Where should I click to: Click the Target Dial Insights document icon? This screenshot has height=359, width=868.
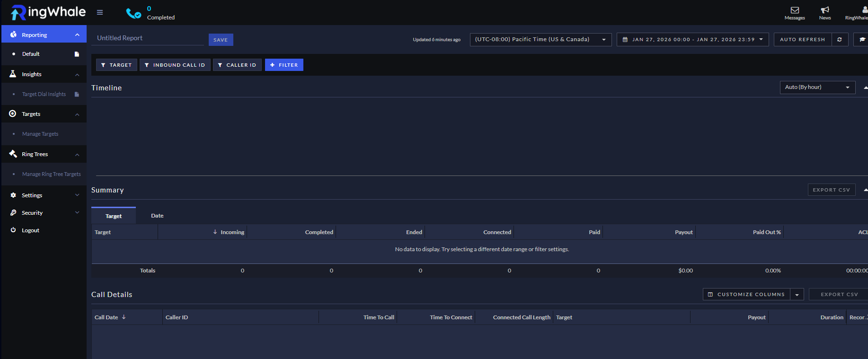click(x=77, y=95)
